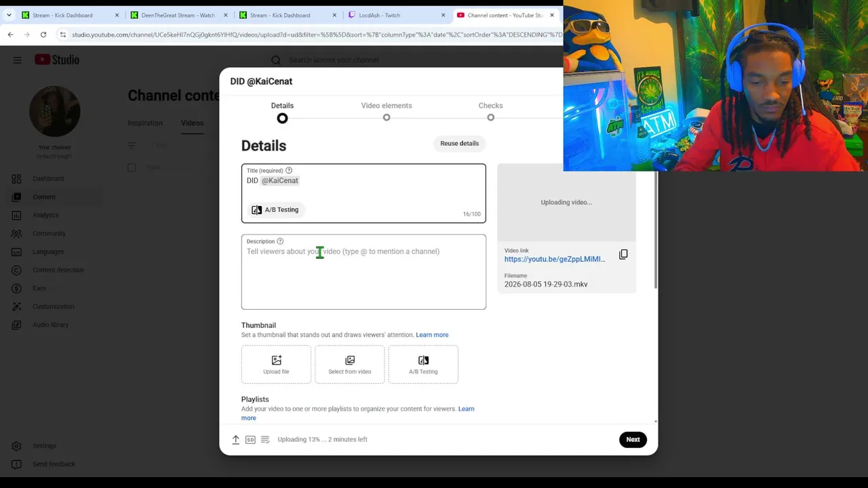Choose Select from video thumbnail option
868x488 pixels.
point(350,365)
